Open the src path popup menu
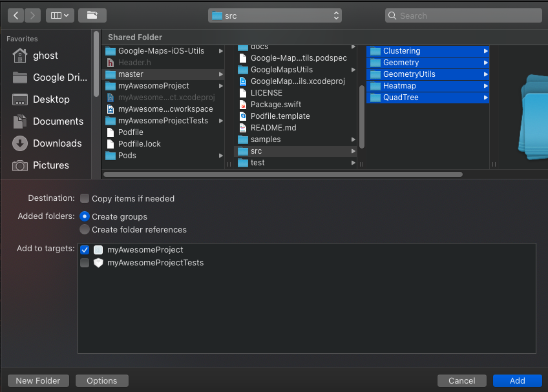The width and height of the screenshot is (548, 392). click(275, 15)
